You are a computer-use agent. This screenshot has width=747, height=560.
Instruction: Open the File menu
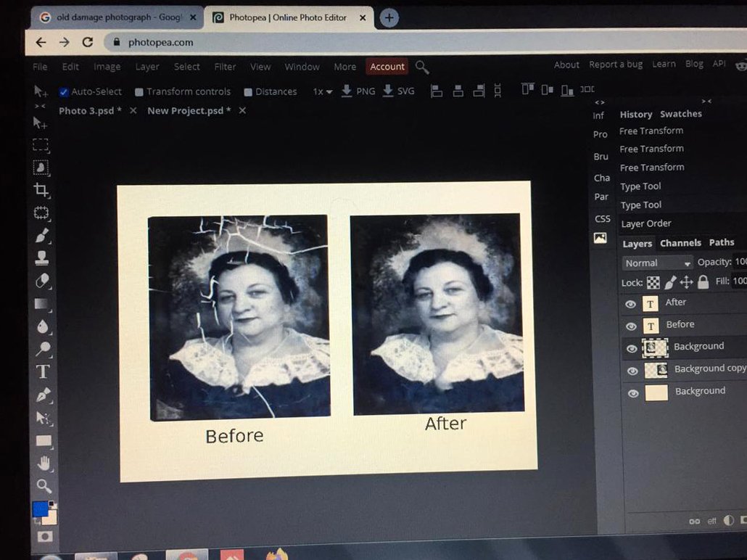(x=40, y=67)
